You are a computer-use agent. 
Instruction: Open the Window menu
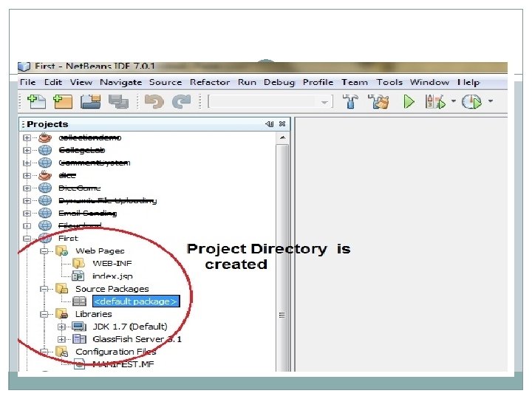click(429, 82)
